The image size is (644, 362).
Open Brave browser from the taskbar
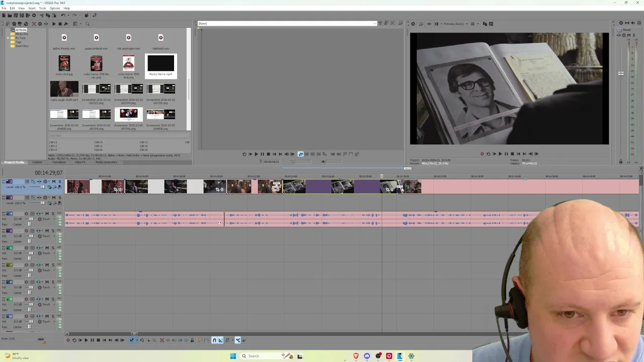click(356, 356)
